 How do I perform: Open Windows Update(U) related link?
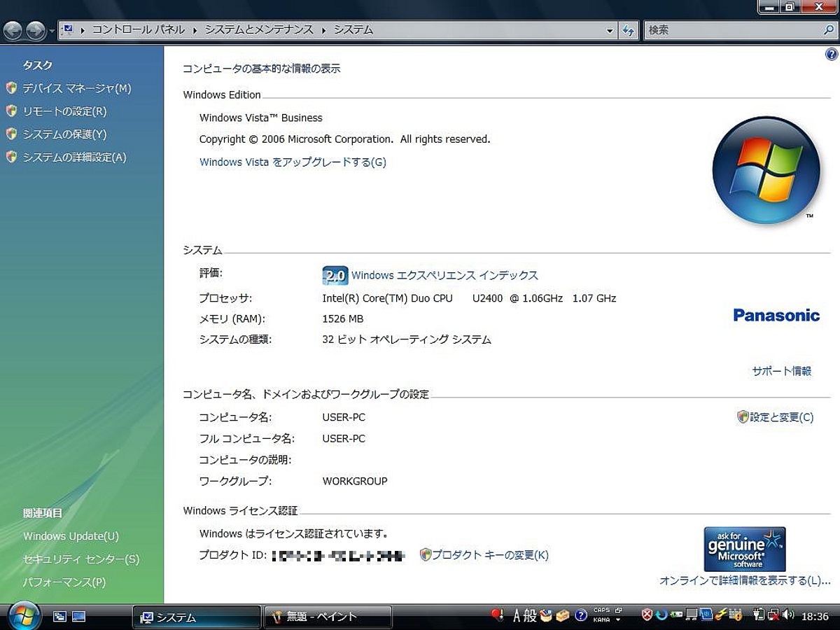[x=71, y=536]
